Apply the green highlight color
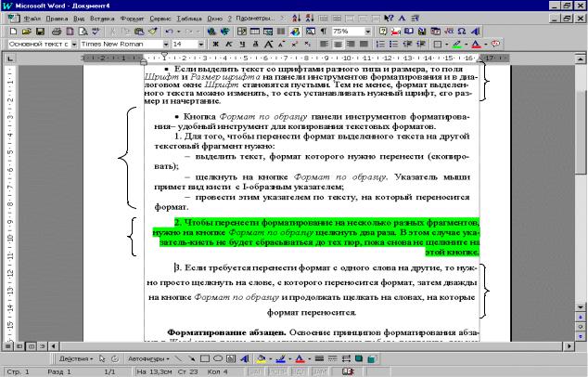The width and height of the screenshot is (588, 377). [456, 45]
